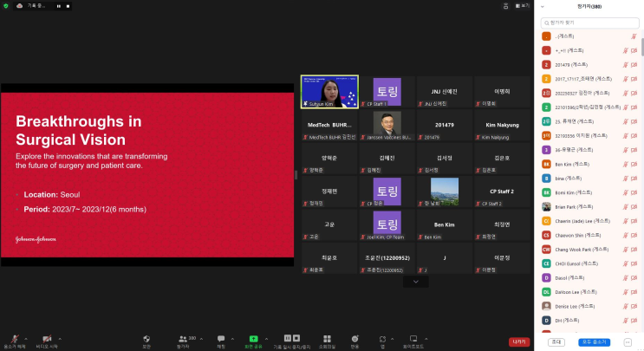Viewport: 644px width, 351px height.
Task: Click the muted microphone icon for Chaewon Shin guest
Action: [626, 235]
